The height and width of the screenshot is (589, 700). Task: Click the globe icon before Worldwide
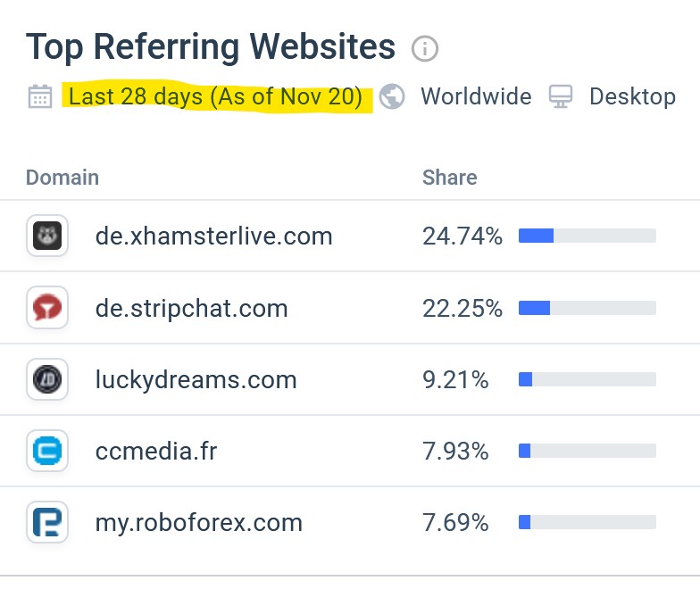pyautogui.click(x=392, y=96)
